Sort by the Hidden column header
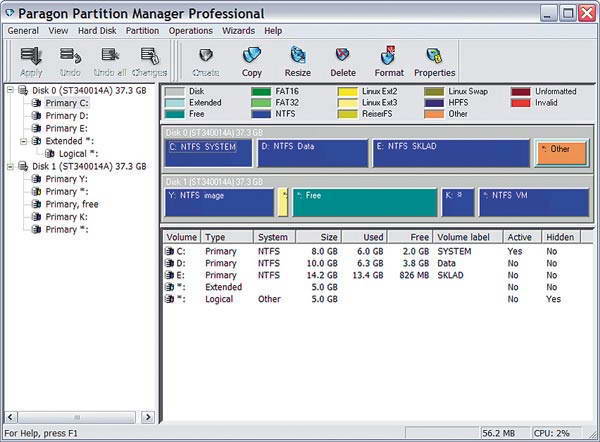The width and height of the screenshot is (600, 442). point(560,237)
